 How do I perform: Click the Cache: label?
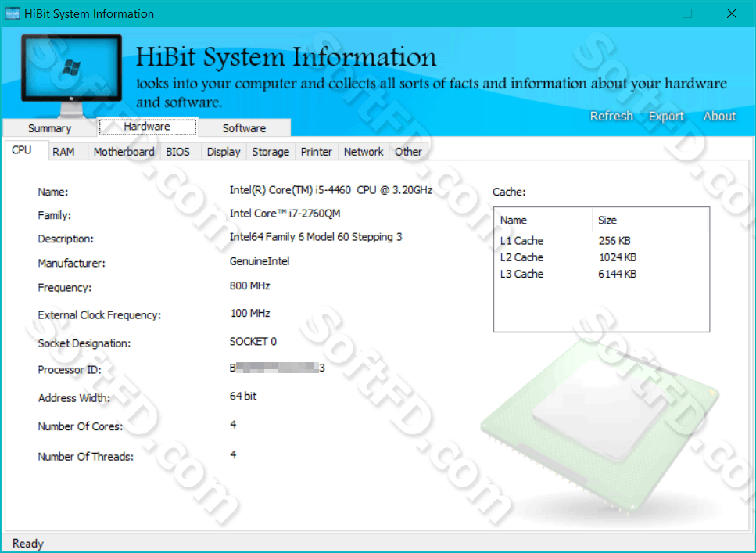[x=509, y=192]
